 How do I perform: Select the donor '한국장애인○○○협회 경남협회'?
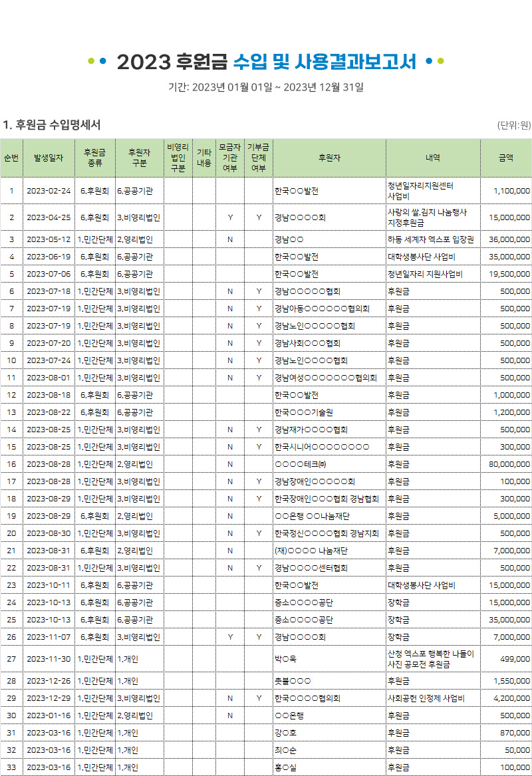point(327,499)
